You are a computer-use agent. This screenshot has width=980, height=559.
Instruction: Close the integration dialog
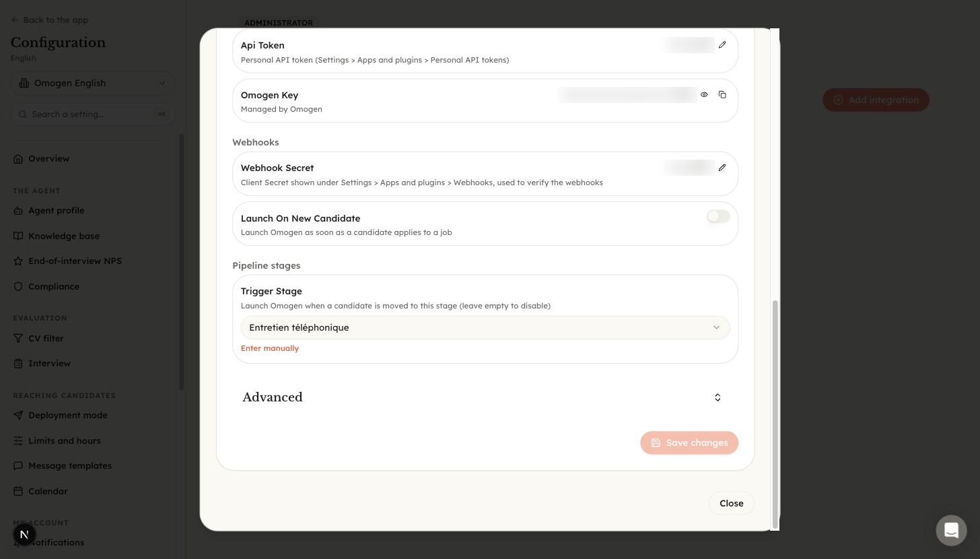[x=731, y=503]
